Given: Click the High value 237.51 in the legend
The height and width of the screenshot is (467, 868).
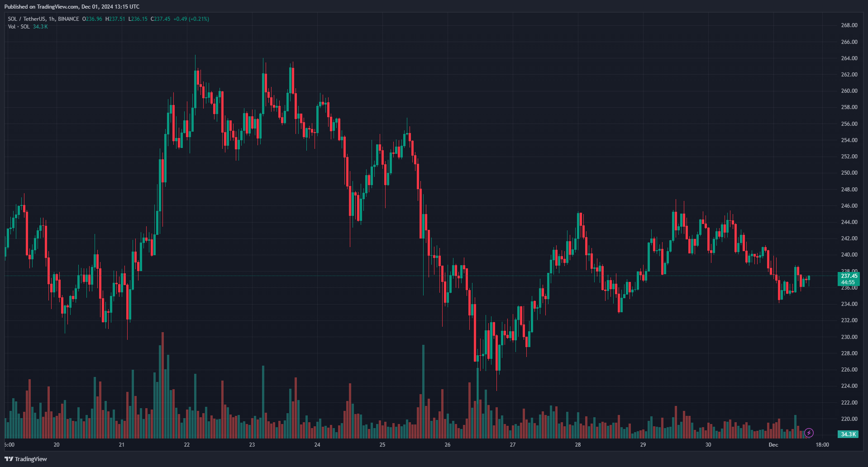Looking at the screenshot, I should (x=116, y=19).
